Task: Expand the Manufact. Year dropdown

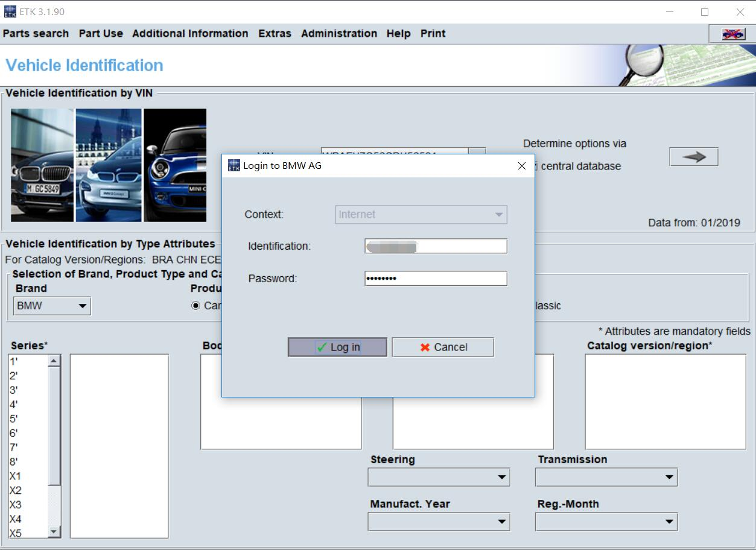Action: tap(439, 522)
